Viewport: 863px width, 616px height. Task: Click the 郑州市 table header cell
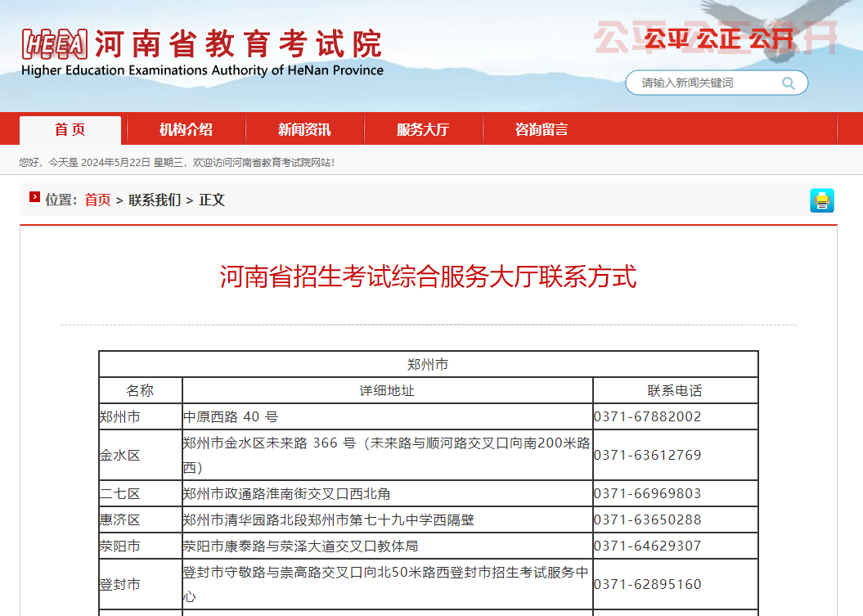(x=429, y=364)
